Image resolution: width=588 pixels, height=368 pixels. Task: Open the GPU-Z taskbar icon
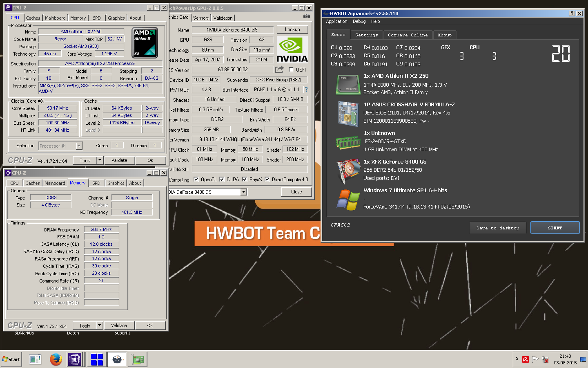point(138,359)
